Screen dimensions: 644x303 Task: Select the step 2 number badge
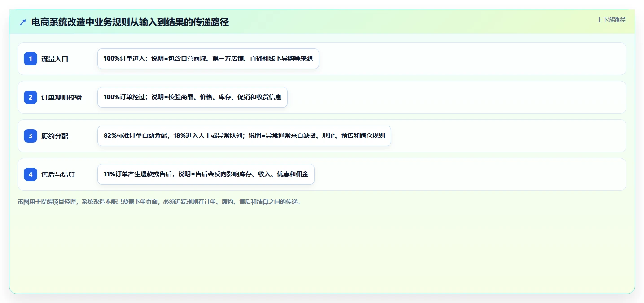click(31, 97)
